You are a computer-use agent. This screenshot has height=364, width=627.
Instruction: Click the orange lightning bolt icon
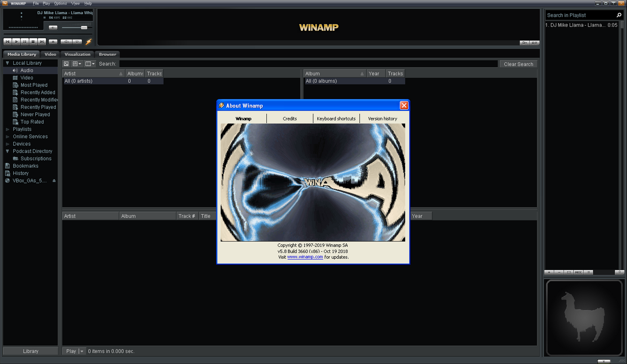pyautogui.click(x=89, y=42)
